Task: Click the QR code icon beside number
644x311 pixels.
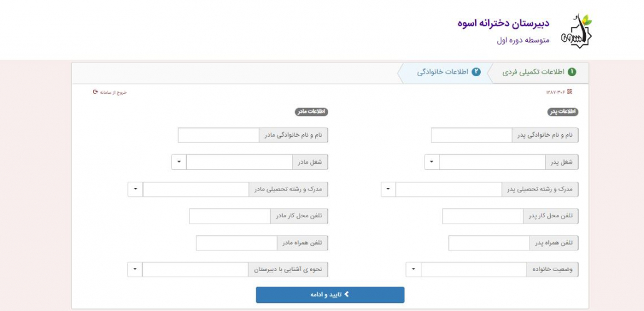Action: click(x=569, y=92)
